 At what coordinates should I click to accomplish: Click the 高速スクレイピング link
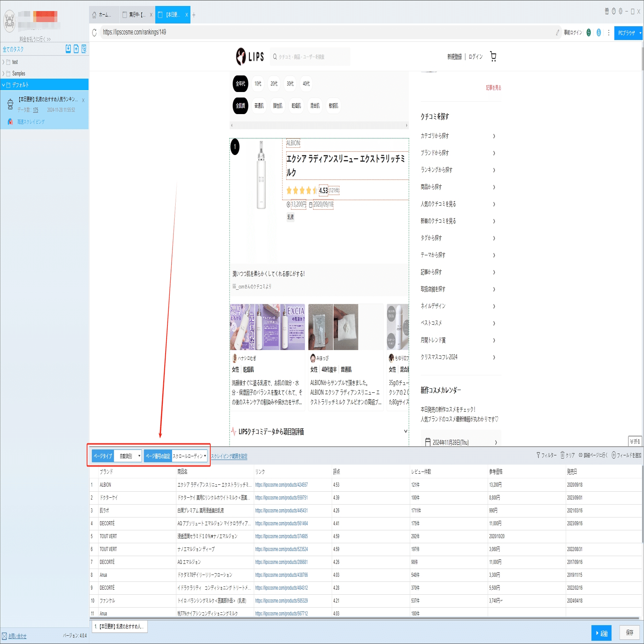tap(31, 122)
